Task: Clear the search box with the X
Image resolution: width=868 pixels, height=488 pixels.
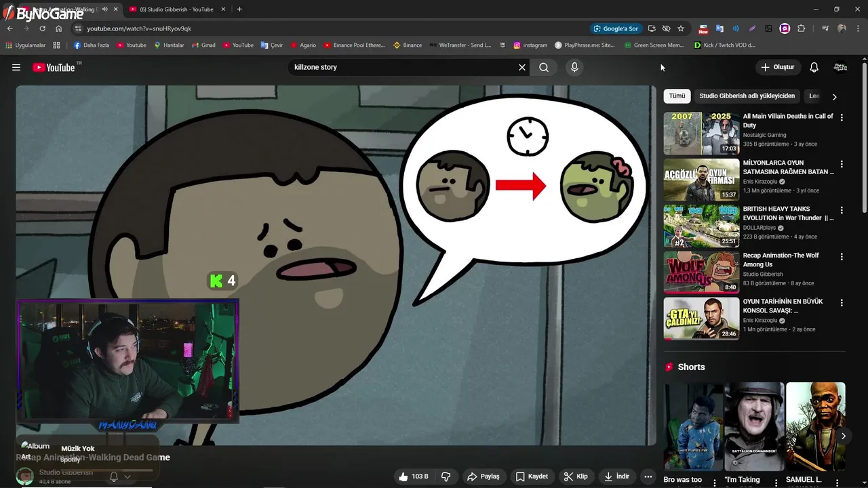Action: (522, 67)
